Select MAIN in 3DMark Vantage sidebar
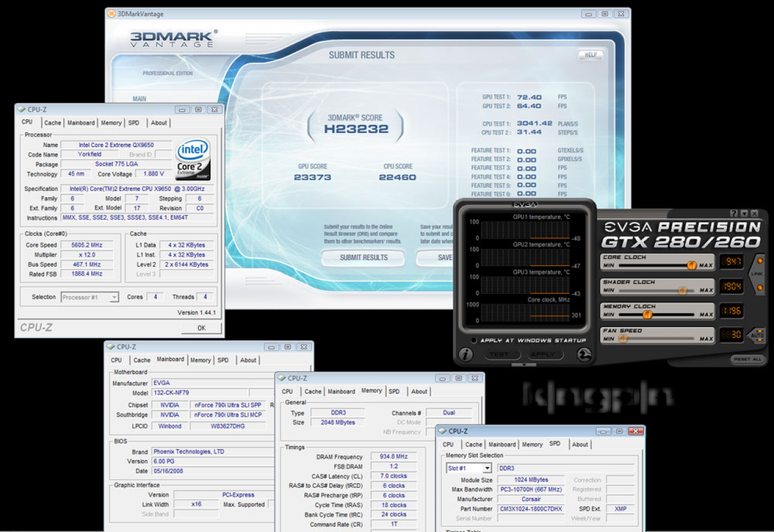Viewport: 774px width, 532px height. (140, 99)
